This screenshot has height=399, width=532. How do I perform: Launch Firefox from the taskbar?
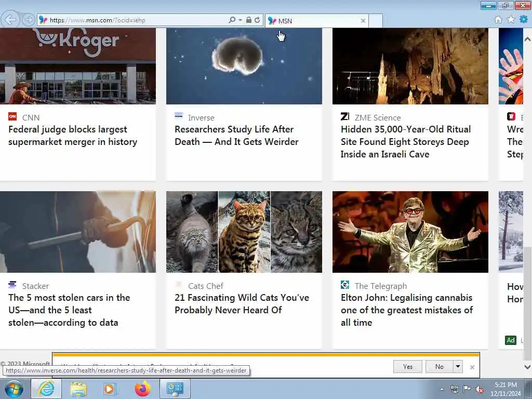(x=143, y=389)
